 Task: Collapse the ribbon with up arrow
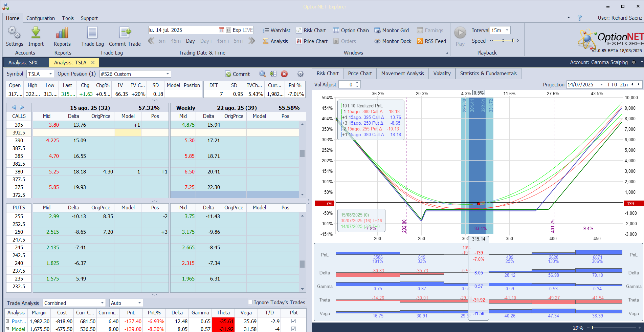tap(569, 18)
